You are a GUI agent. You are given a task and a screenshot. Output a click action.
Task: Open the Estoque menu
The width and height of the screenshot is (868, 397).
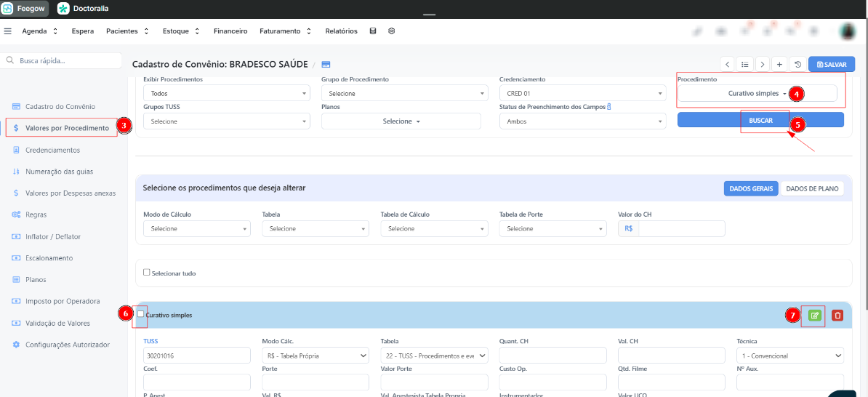point(181,31)
